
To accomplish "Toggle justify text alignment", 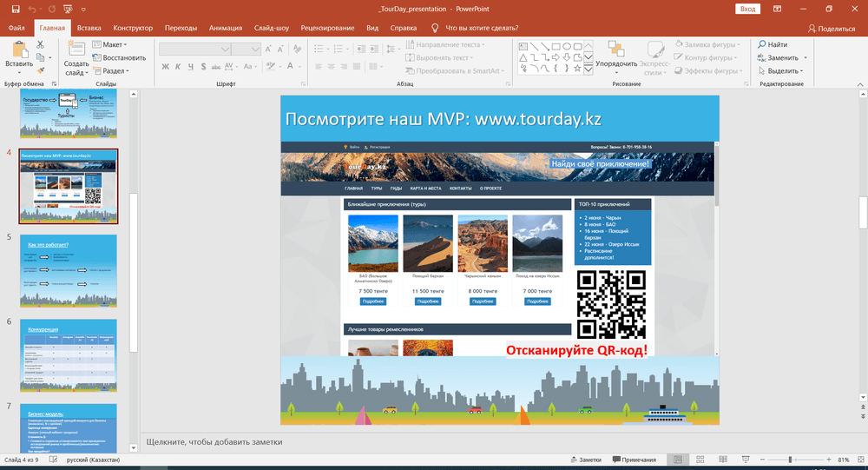I will pos(357,67).
